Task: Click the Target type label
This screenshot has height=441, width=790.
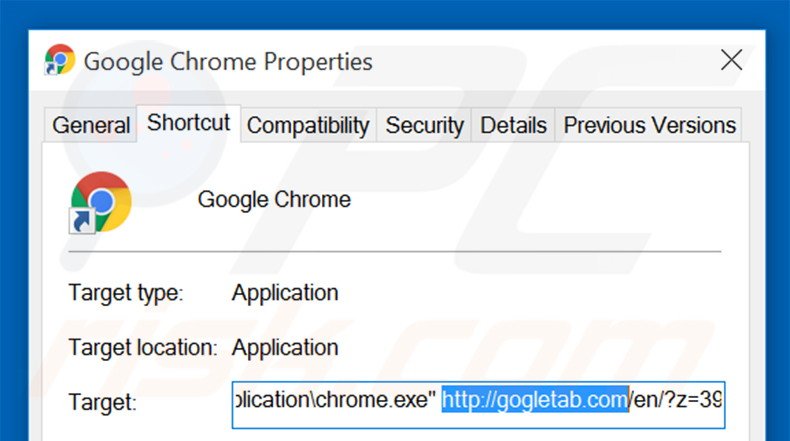Action: [x=126, y=294]
